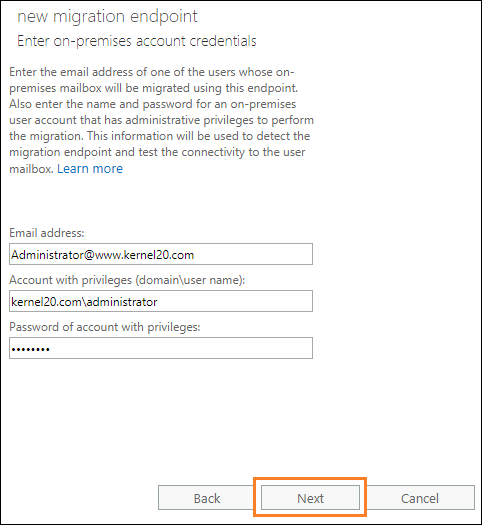This screenshot has height=525, width=482.
Task: Select the Account with privileges field
Action: [161, 301]
